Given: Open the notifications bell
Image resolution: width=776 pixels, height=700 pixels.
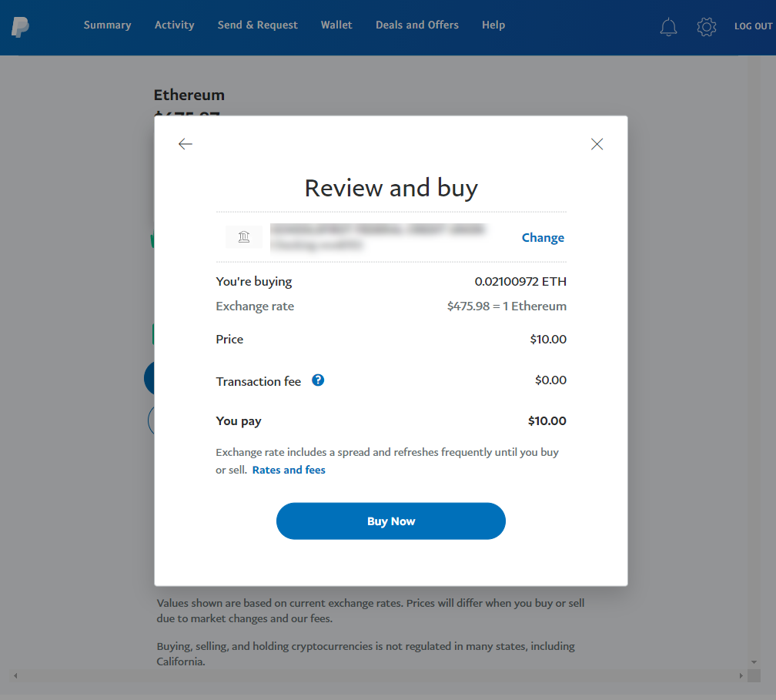Looking at the screenshot, I should [x=668, y=27].
